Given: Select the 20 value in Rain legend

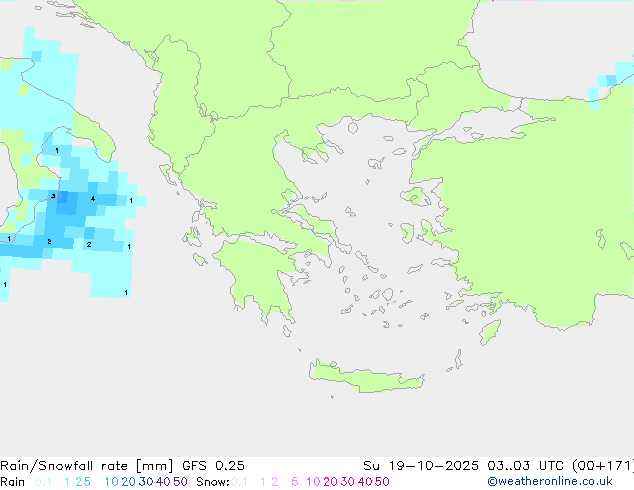Looking at the screenshot, I should pyautogui.click(x=128, y=482).
